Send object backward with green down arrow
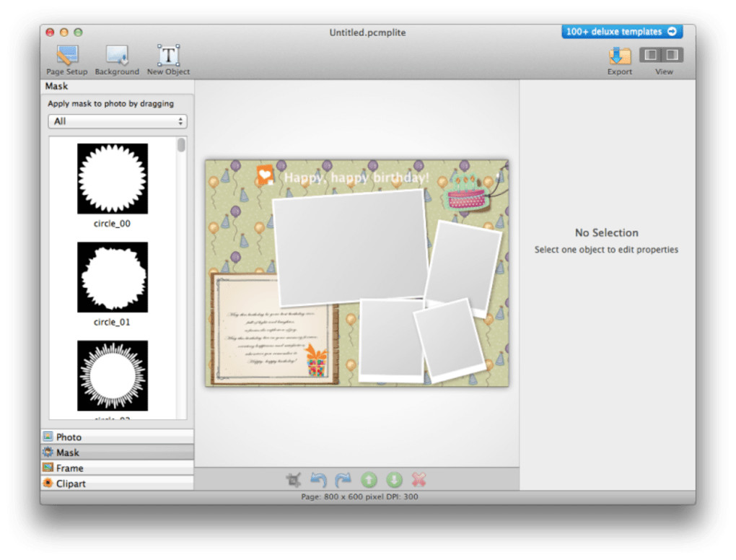Screen dimensions: 736x560 click(x=394, y=479)
